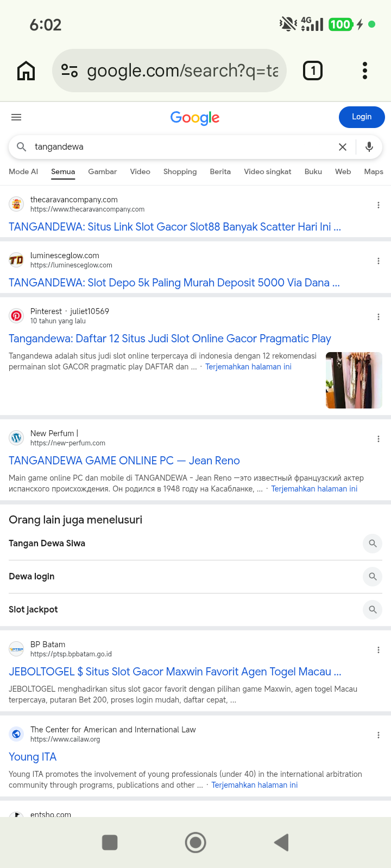Tap the Pinterest favicon
Viewport: 391px width, 868px height.
(x=16, y=316)
